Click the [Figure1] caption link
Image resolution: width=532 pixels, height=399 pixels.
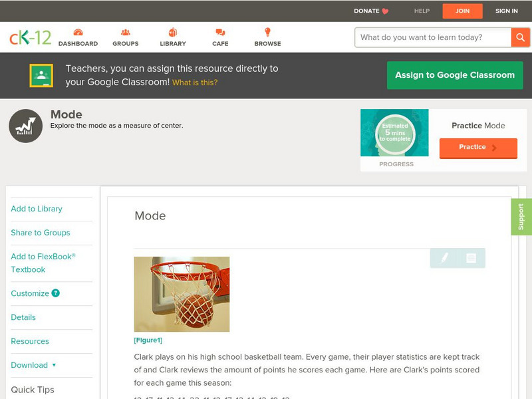click(148, 340)
